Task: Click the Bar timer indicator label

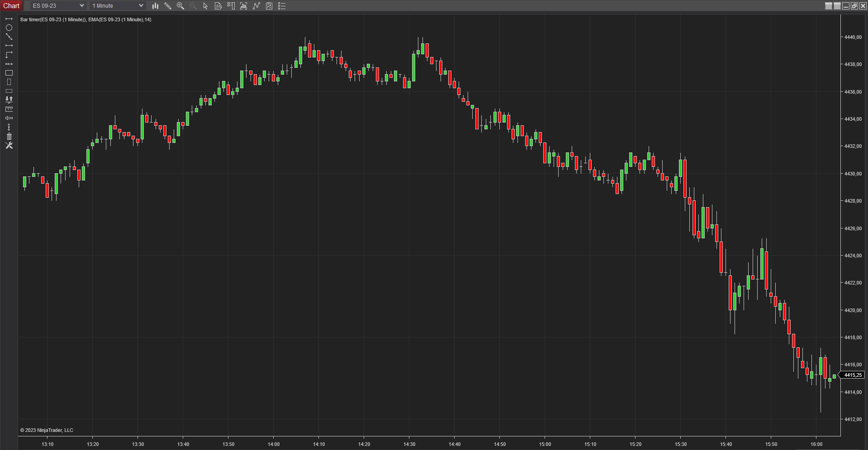Action: [x=53, y=19]
